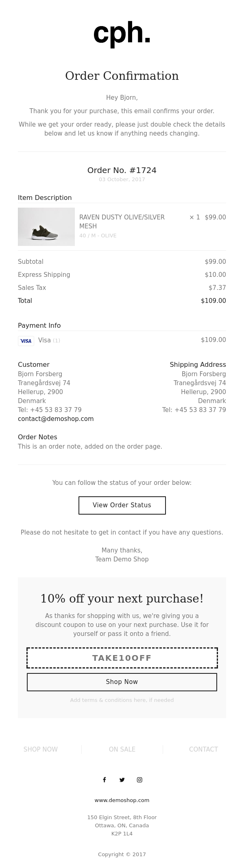244x868 pixels.
Task: Click the cph. logo
Action: (122, 33)
